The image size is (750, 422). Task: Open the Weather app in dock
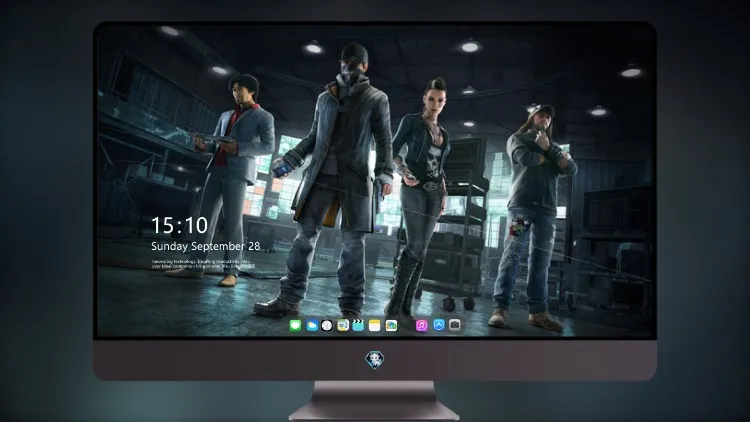pos(312,325)
